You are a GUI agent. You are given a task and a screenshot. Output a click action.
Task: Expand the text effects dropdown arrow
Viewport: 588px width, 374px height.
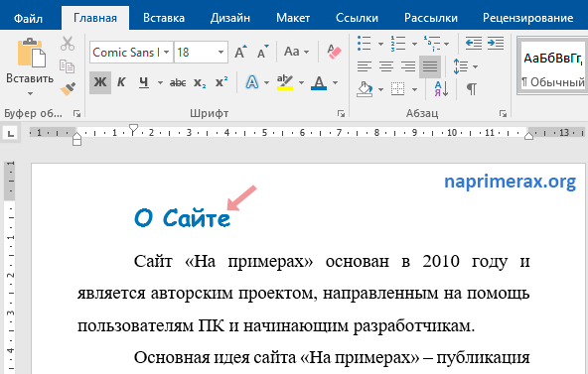[266, 82]
